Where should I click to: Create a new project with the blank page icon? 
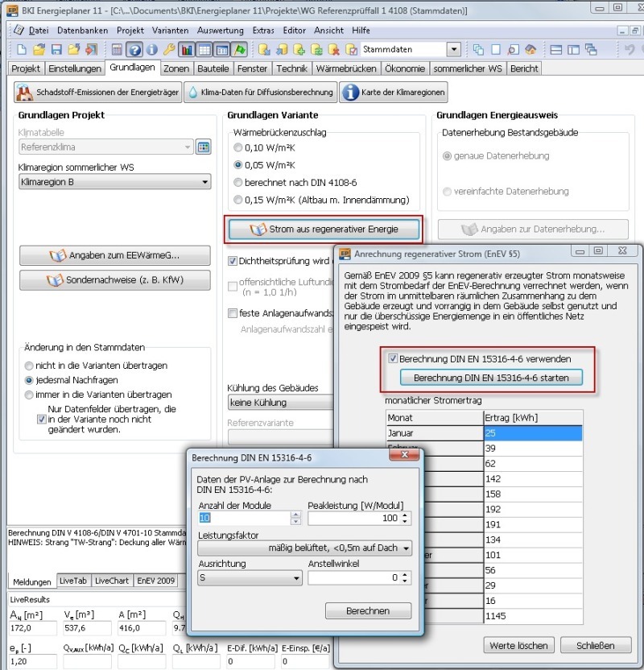point(22,50)
